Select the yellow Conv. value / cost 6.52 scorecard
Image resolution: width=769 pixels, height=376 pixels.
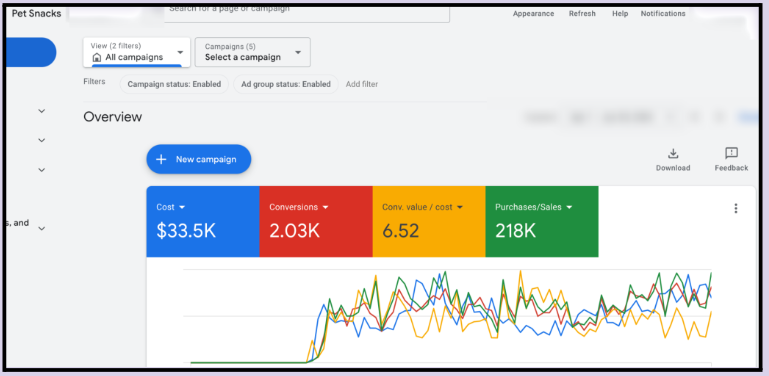(x=429, y=222)
